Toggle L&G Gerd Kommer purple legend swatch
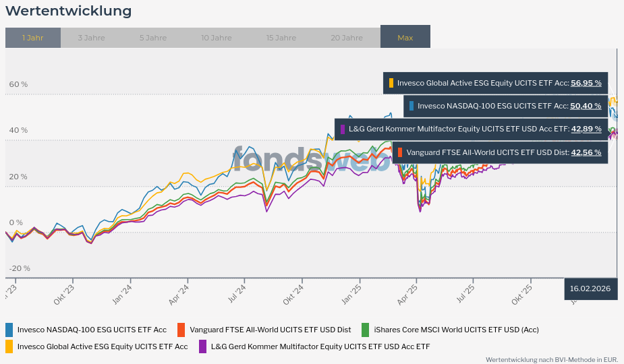Image resolution: width=624 pixels, height=364 pixels. [202, 346]
